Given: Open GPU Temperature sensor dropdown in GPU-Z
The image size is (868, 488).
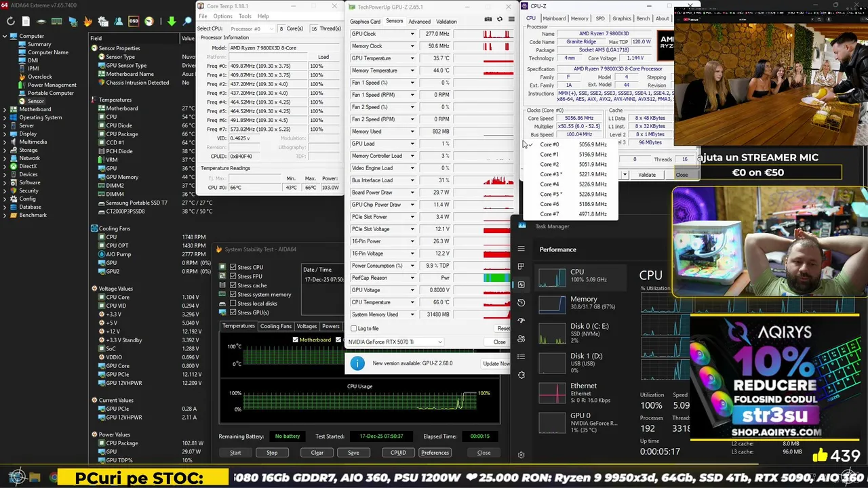Looking at the screenshot, I should pos(412,58).
